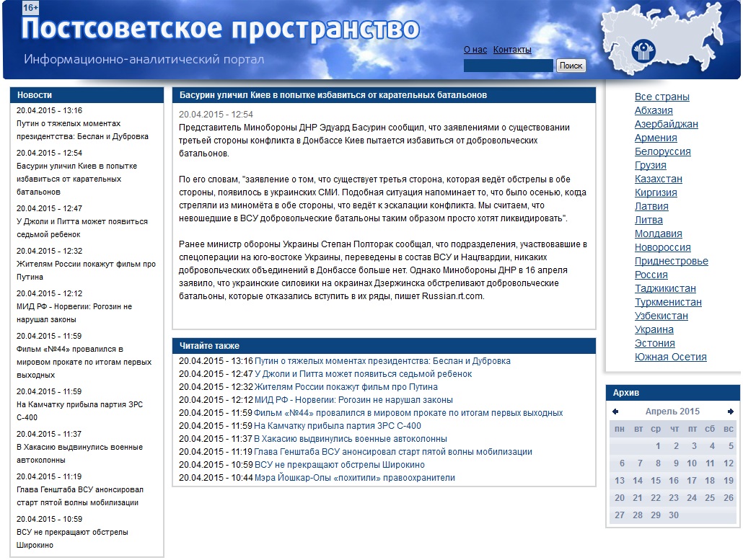743x560 pixels.
Task: Open read-also link ВСУ не прекращают обстрелы
Action: 339,465
